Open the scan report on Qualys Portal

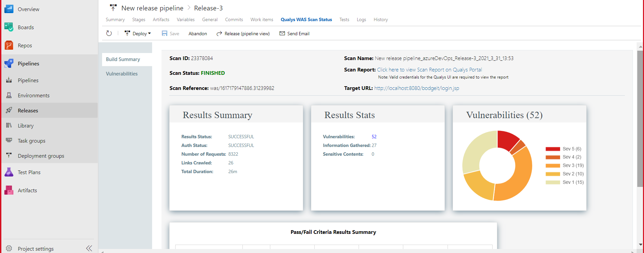coord(429,70)
